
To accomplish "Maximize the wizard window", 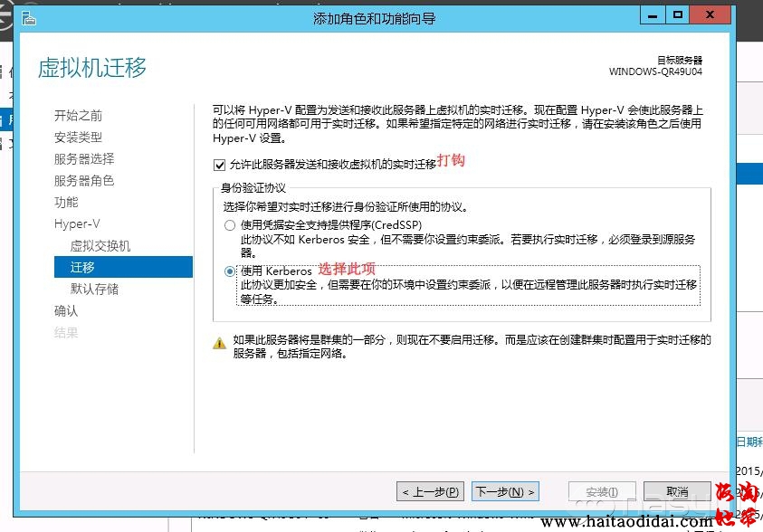I will (676, 15).
